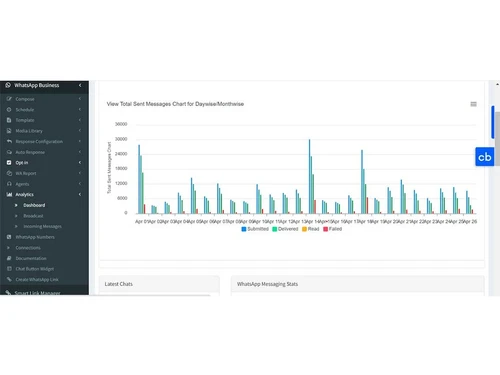Collapse the WhatsApp Business section chevron
The width and height of the screenshot is (500, 375).
80,85
